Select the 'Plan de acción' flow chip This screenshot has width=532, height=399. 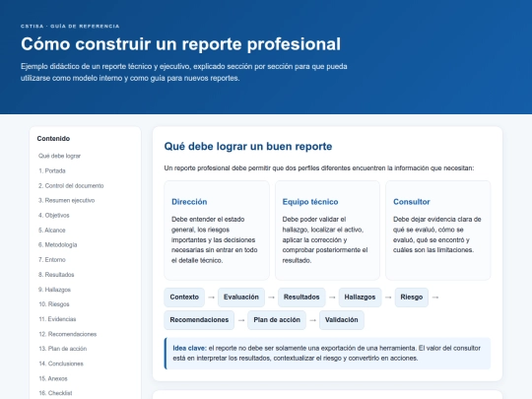[x=277, y=320]
